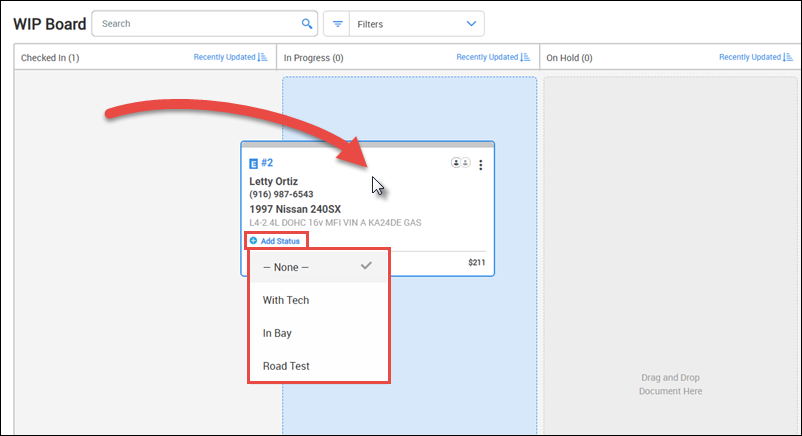
Task: Click the filter funnel icon
Action: 338,24
